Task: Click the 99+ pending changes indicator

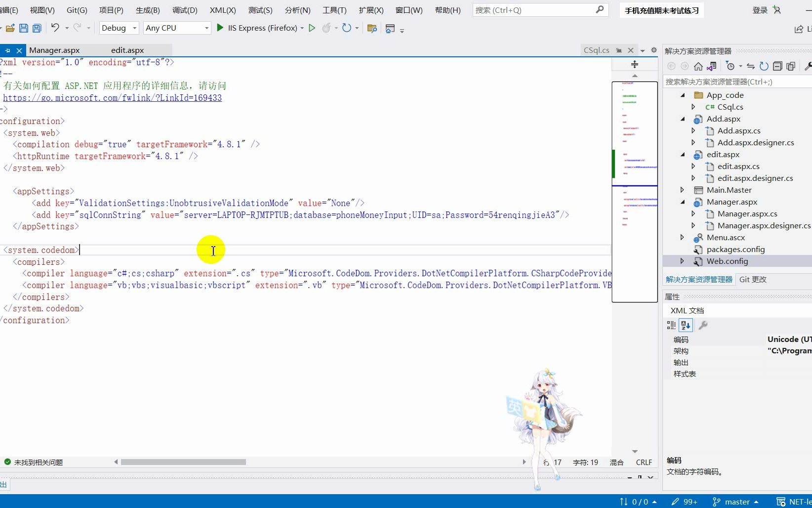Action: [684, 502]
